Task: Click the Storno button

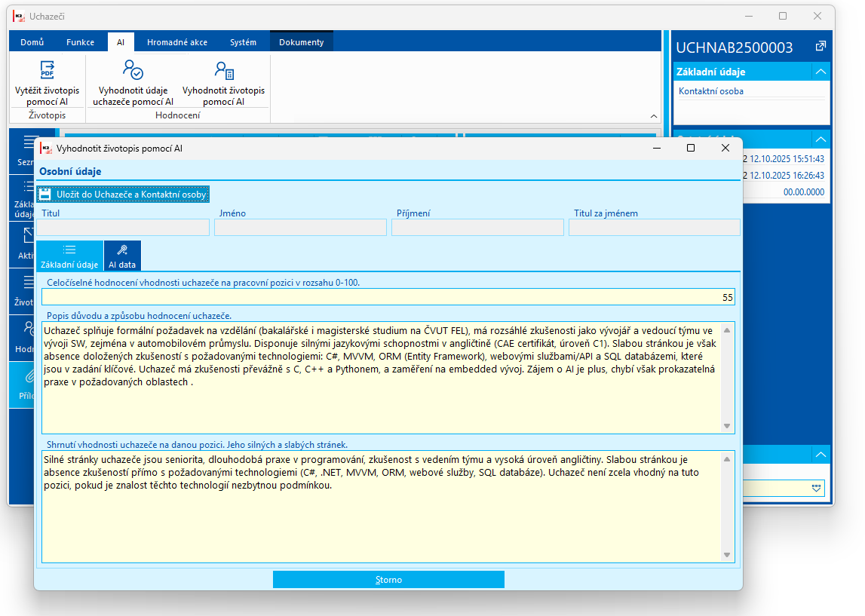Action: click(x=388, y=580)
